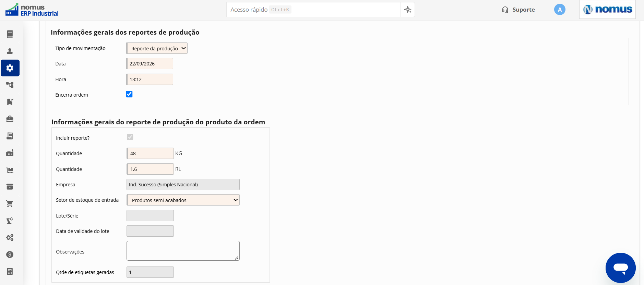Viewport: 644px width, 285px height.
Task: Expand Tipo de movimentação dropdown
Action: point(157,48)
